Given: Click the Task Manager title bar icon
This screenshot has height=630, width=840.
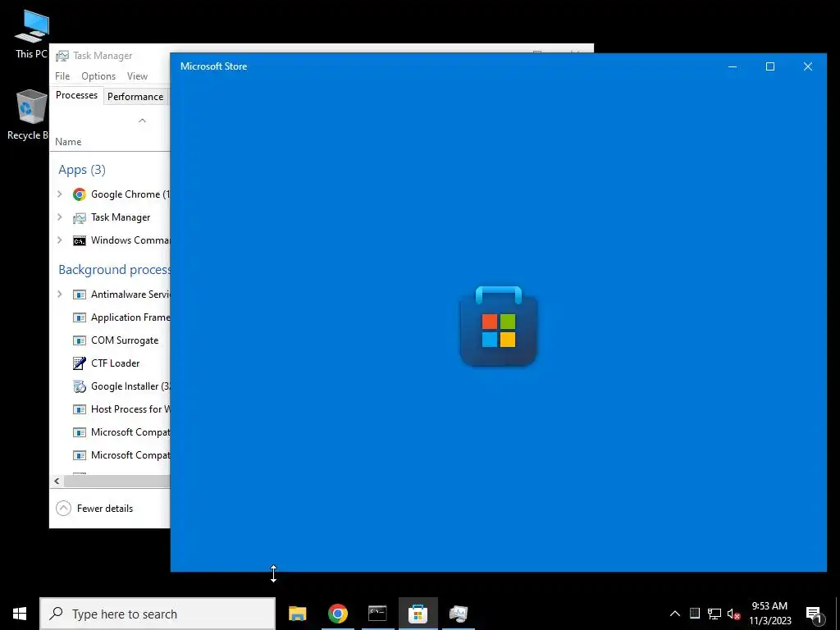Looking at the screenshot, I should point(62,56).
